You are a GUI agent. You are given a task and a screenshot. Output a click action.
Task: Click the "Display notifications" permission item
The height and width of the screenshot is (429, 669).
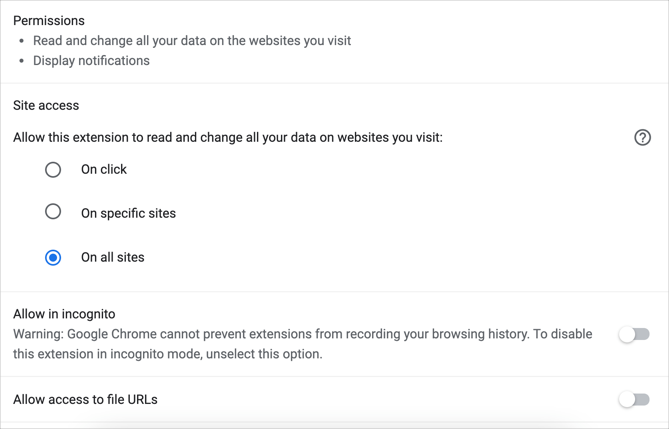pos(91,61)
